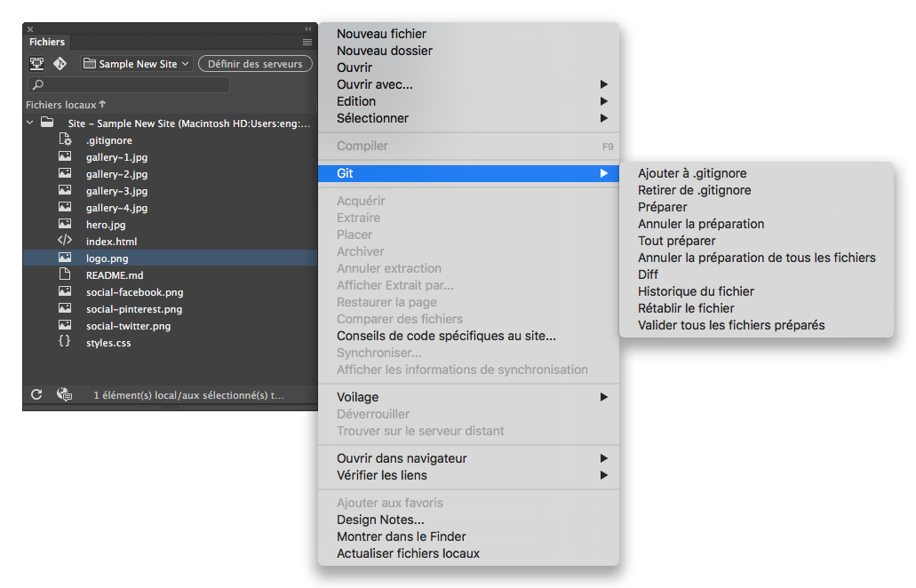Click the code icon beside index.html
This screenshot has width=916, height=588.
click(x=67, y=241)
